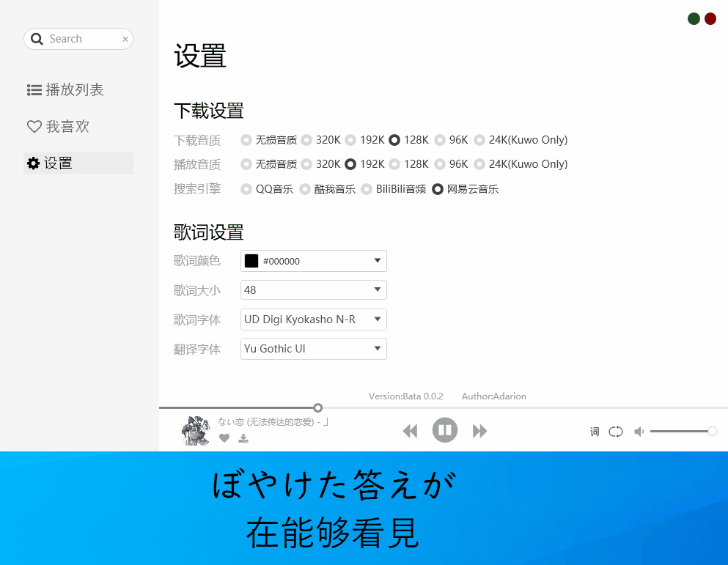Viewport: 728px width, 565px height.
Task: Jump back to the previous track
Action: click(x=411, y=430)
